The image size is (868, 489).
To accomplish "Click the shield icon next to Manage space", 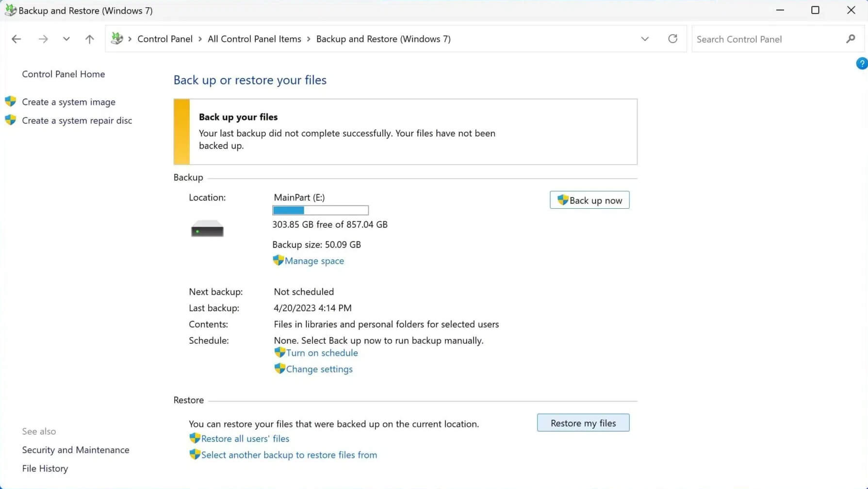I will click(278, 260).
